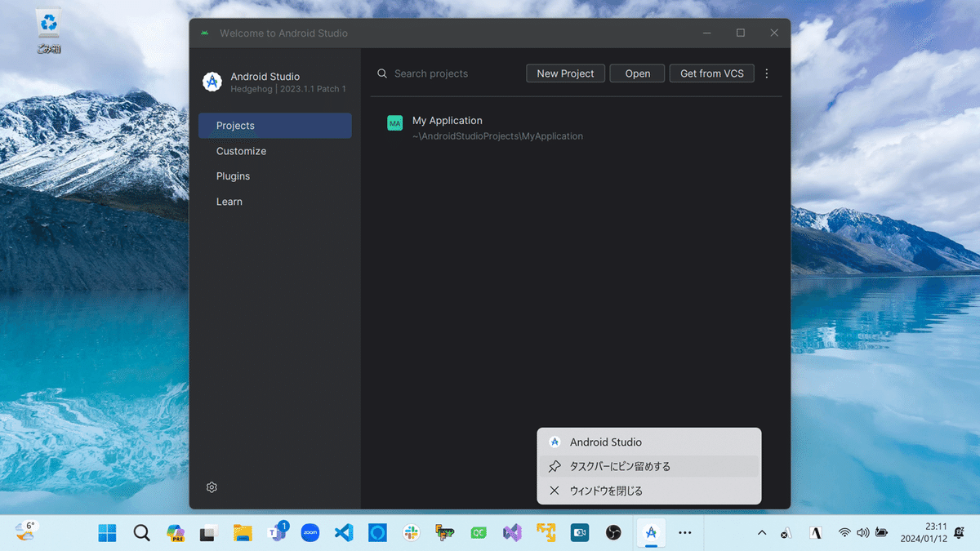Click the Android Studio logo in the sidebar
This screenshot has width=980, height=551.
click(212, 82)
